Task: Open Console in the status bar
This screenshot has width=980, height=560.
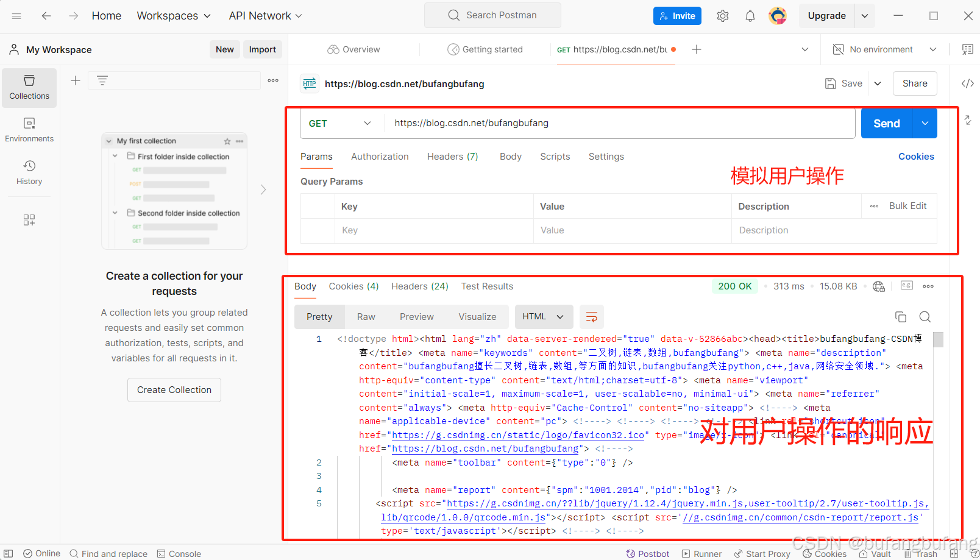Action: (x=179, y=553)
